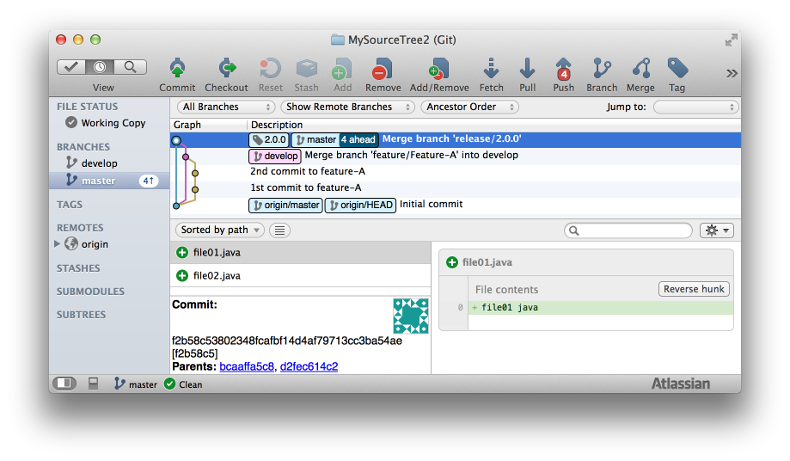The image size is (790, 461).
Task: Switch to Search magnifier view
Action: 130,67
